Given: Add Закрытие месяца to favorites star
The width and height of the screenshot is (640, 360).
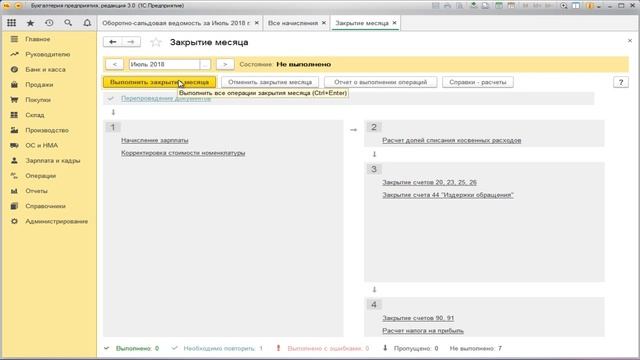Looking at the screenshot, I should pos(156,42).
